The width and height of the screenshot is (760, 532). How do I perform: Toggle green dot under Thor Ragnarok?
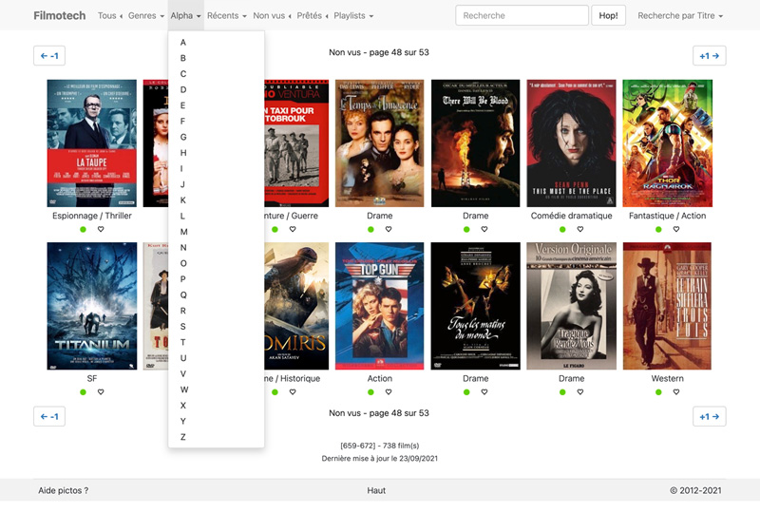[658, 229]
